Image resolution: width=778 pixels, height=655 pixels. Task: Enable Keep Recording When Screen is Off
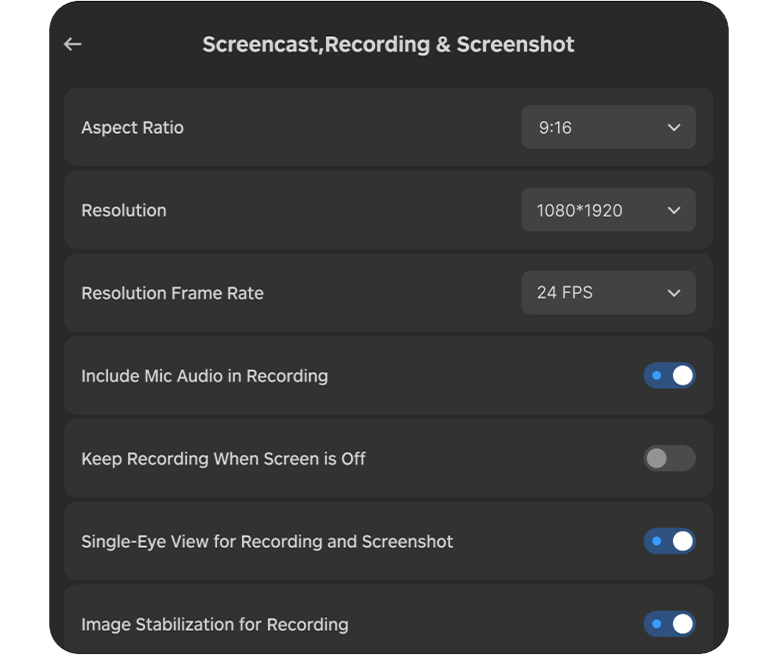tap(669, 459)
